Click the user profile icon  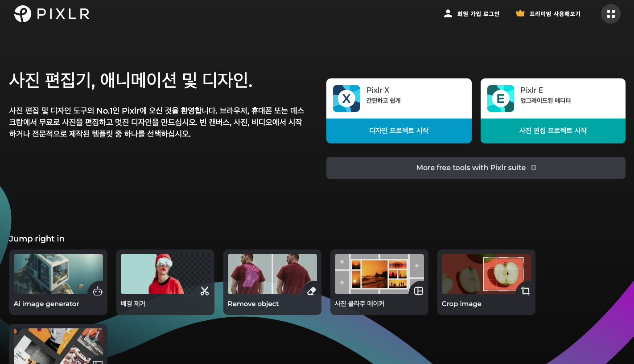coord(448,13)
